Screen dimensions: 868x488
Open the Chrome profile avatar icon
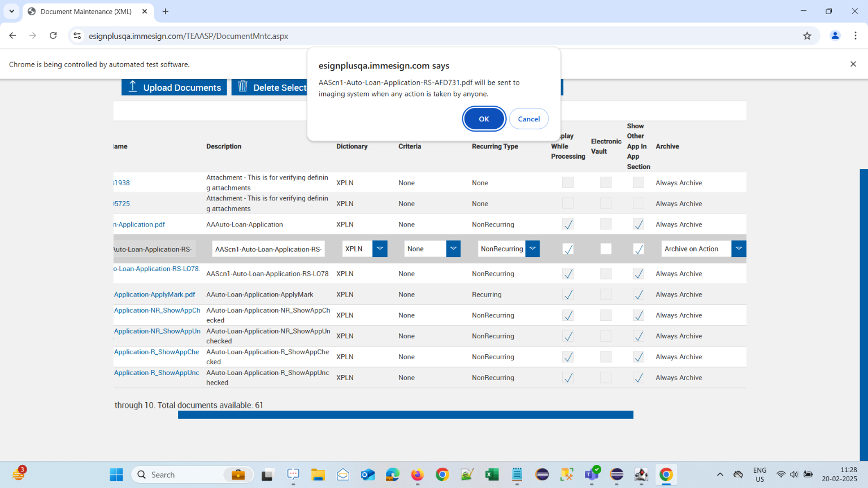(x=835, y=36)
